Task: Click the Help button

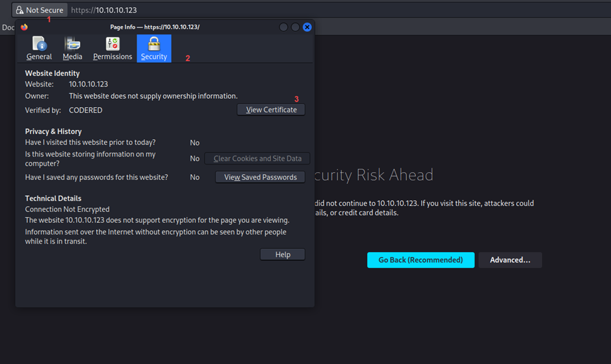Action: [x=282, y=255]
